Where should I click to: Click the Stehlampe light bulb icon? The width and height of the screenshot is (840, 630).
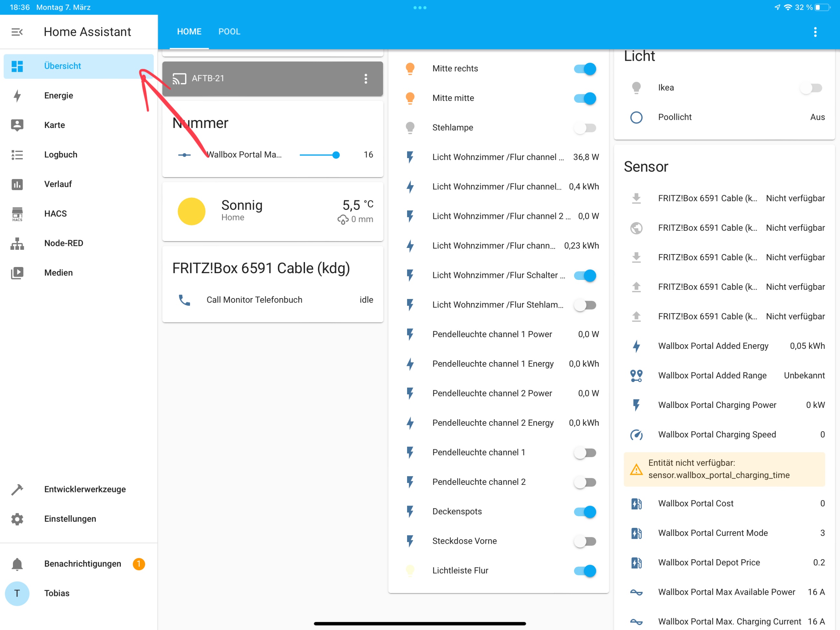pos(410,128)
